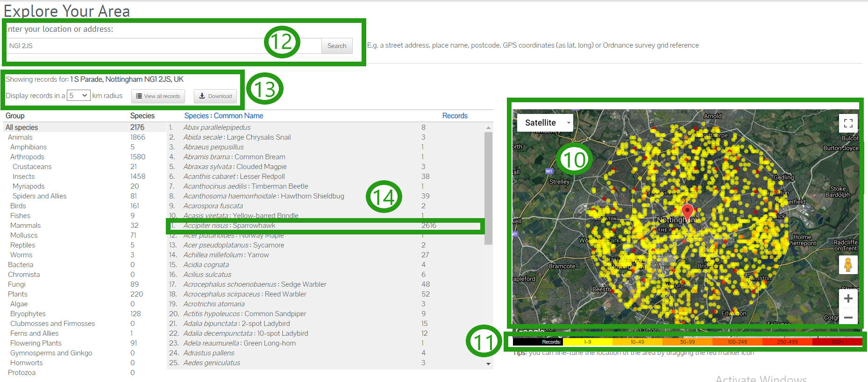Sort by Records column header link
Viewport: 868px width, 382px height.
click(455, 116)
